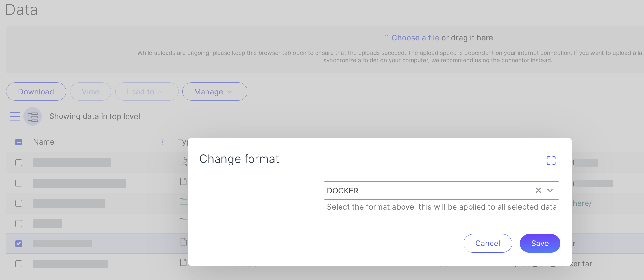Open the format dropdown chevron
644x280 pixels.
pyautogui.click(x=550, y=190)
